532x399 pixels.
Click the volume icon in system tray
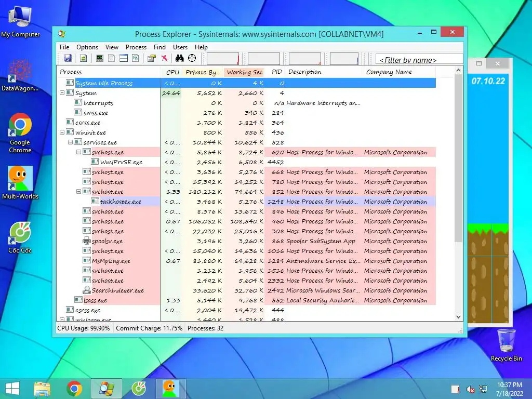tap(471, 389)
